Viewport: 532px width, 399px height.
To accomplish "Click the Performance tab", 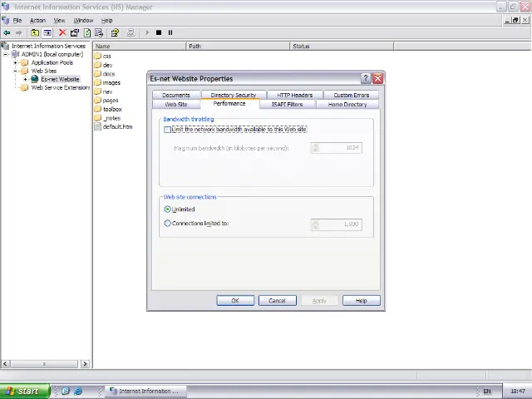I will [229, 103].
